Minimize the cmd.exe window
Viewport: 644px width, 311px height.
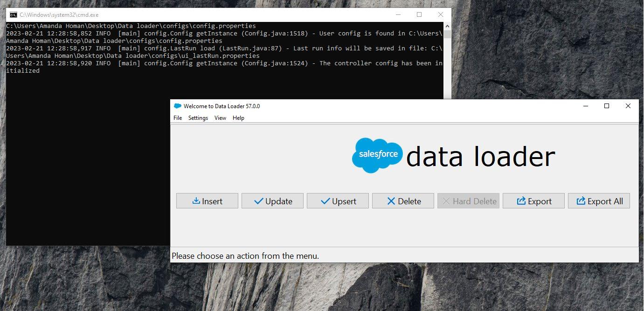click(398, 15)
